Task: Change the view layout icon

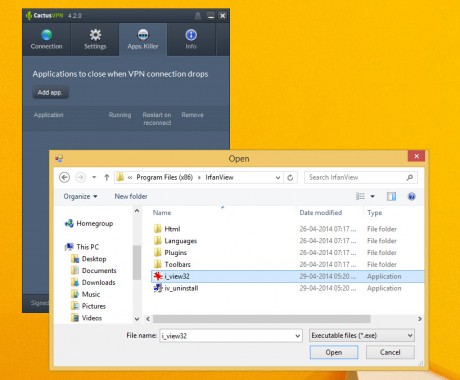Action: click(360, 196)
